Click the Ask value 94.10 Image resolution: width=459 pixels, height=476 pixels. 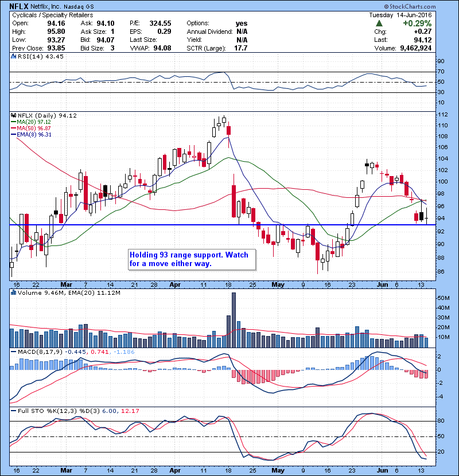(106, 24)
